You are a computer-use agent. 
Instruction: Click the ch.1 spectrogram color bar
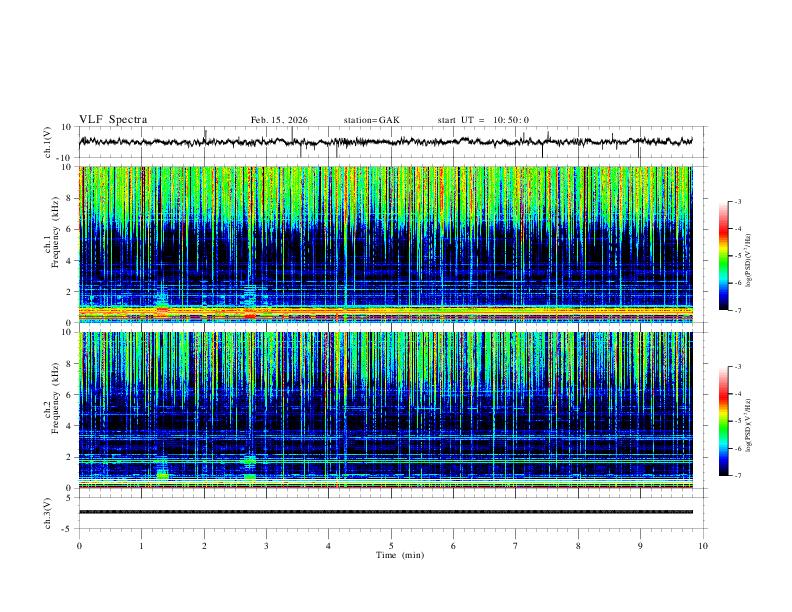(x=723, y=255)
